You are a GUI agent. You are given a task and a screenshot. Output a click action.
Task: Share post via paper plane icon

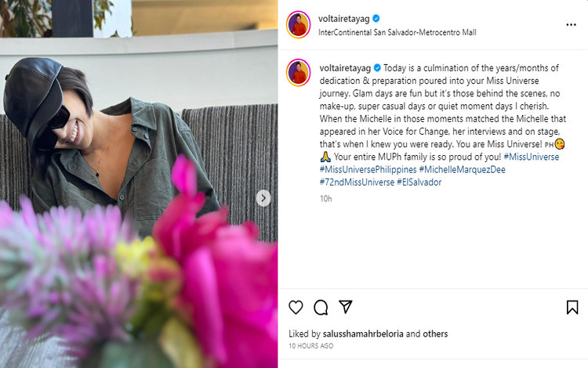(x=346, y=307)
